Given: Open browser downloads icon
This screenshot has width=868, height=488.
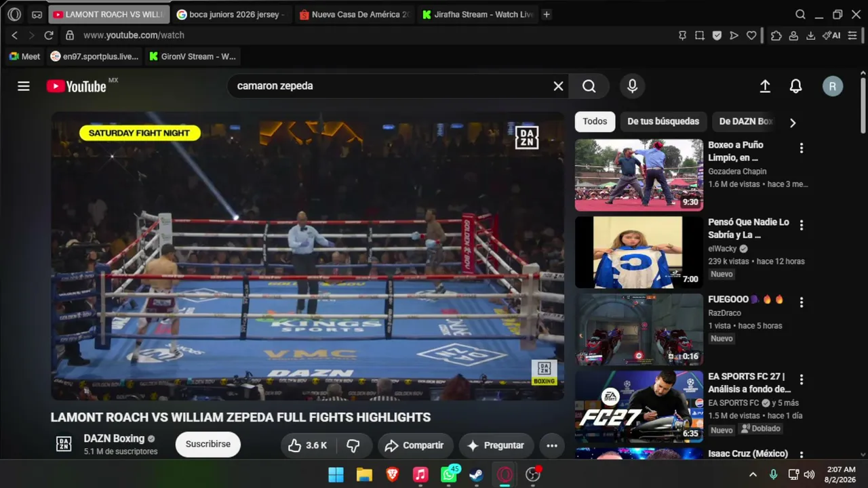Looking at the screenshot, I should (x=810, y=35).
